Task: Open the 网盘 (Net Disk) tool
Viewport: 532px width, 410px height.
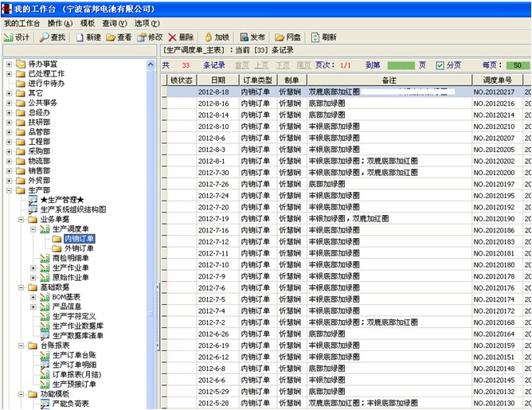Action: (x=288, y=37)
